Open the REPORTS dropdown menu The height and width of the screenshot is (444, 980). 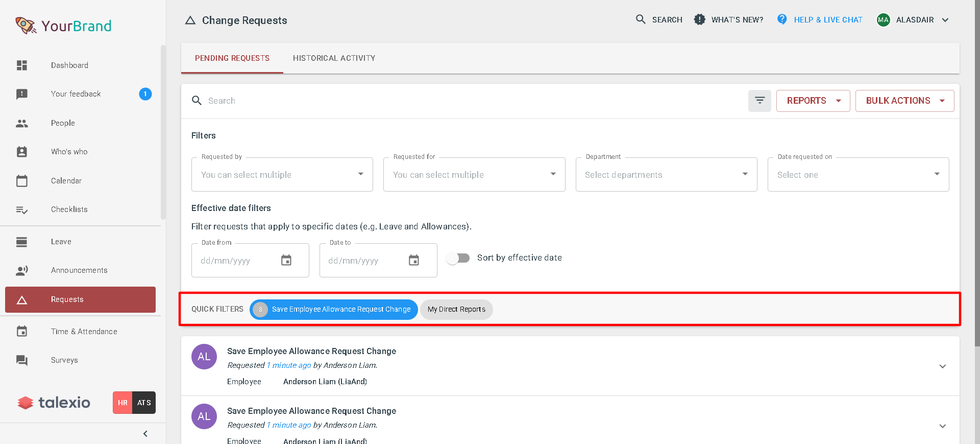click(813, 101)
